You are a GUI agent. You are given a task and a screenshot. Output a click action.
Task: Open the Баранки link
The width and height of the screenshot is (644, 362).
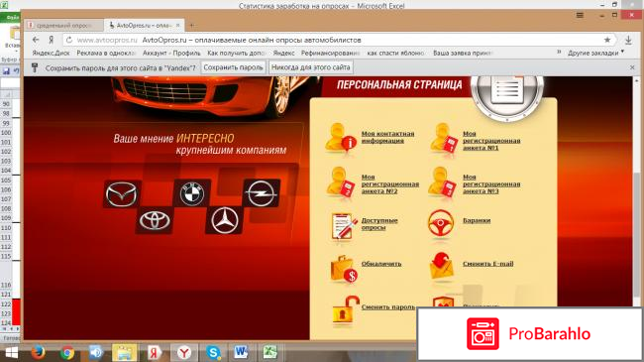477,220
